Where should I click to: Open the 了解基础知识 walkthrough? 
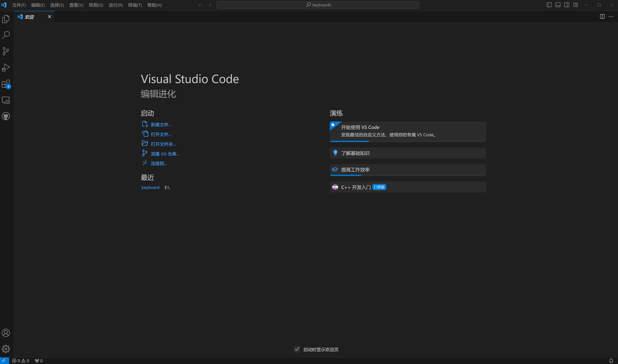[408, 153]
